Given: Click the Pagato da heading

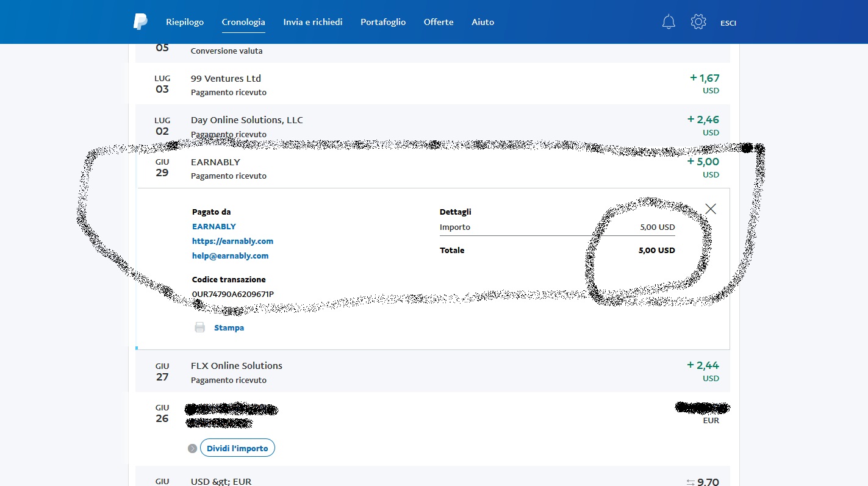Looking at the screenshot, I should [211, 212].
